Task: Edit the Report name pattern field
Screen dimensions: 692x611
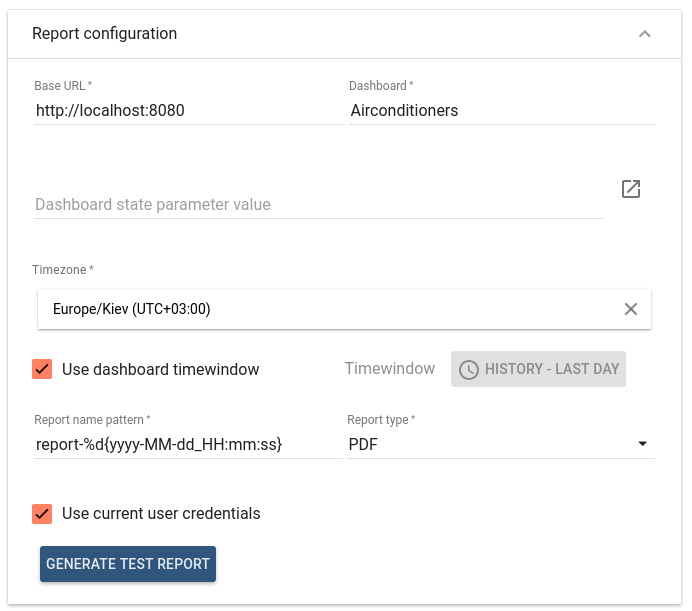Action: pyautogui.click(x=188, y=444)
